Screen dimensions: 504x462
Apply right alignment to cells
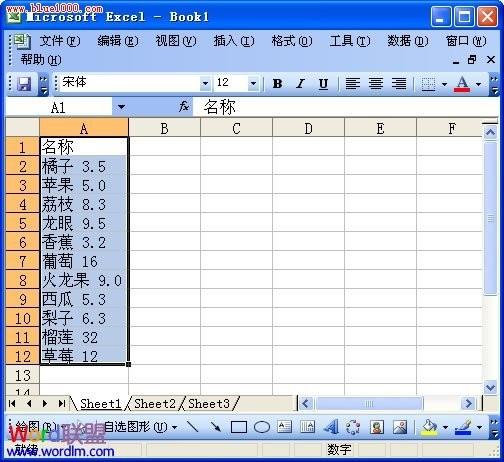point(399,84)
